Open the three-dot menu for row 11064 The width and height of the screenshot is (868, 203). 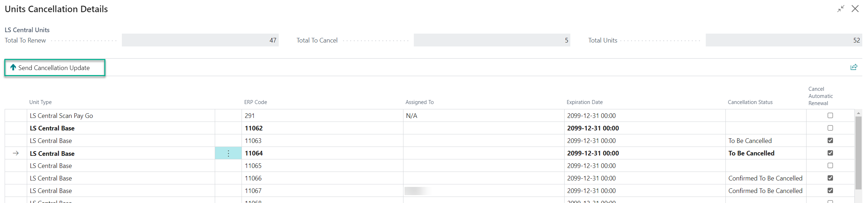pyautogui.click(x=228, y=153)
